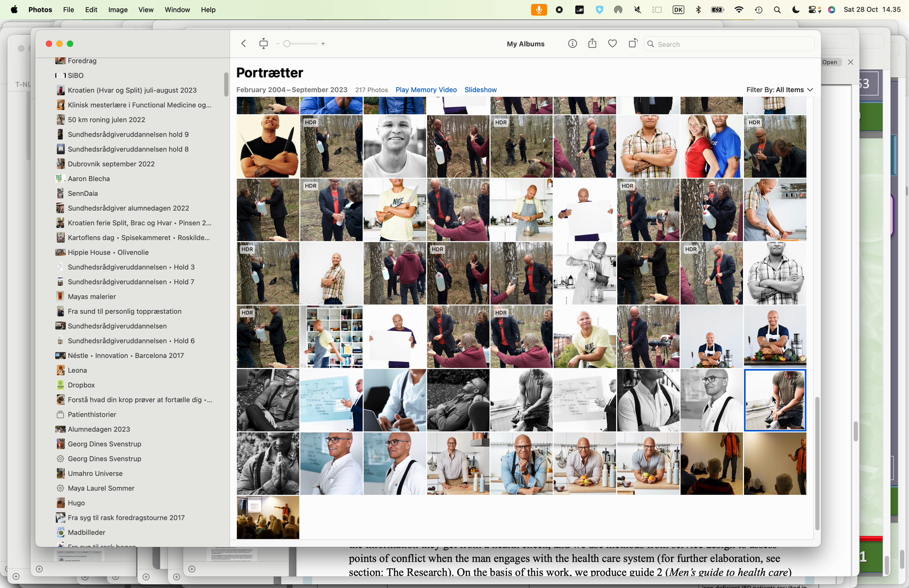Open 'Sundhedsrådgiveruddannelsen hold 9' album
The image size is (909, 588).
128,134
